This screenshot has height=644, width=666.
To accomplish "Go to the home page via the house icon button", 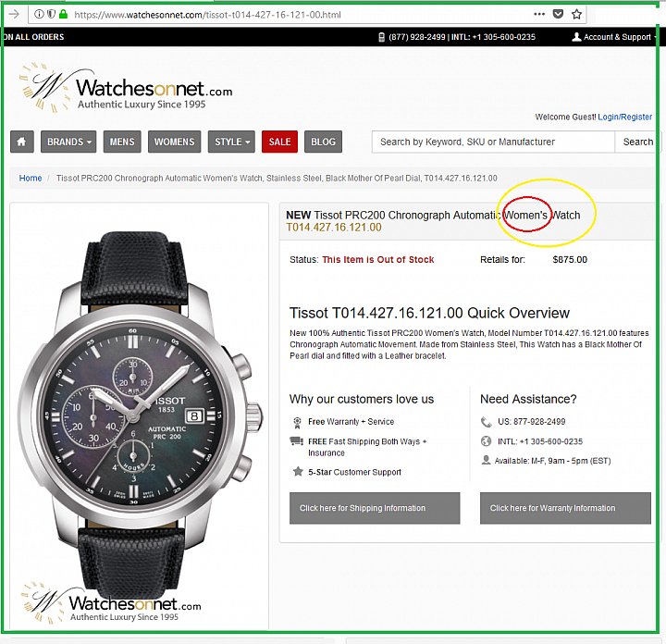I will point(21,142).
